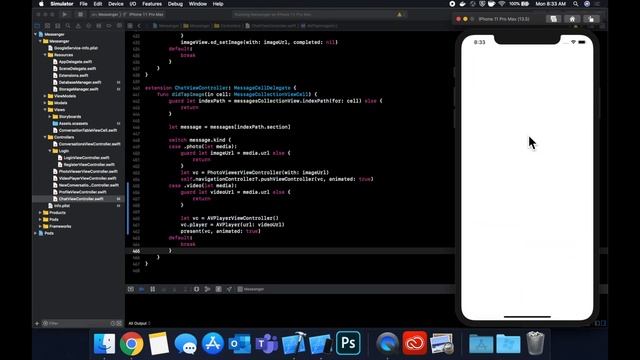Click the yellow warning triangle in activity bar

point(399,14)
